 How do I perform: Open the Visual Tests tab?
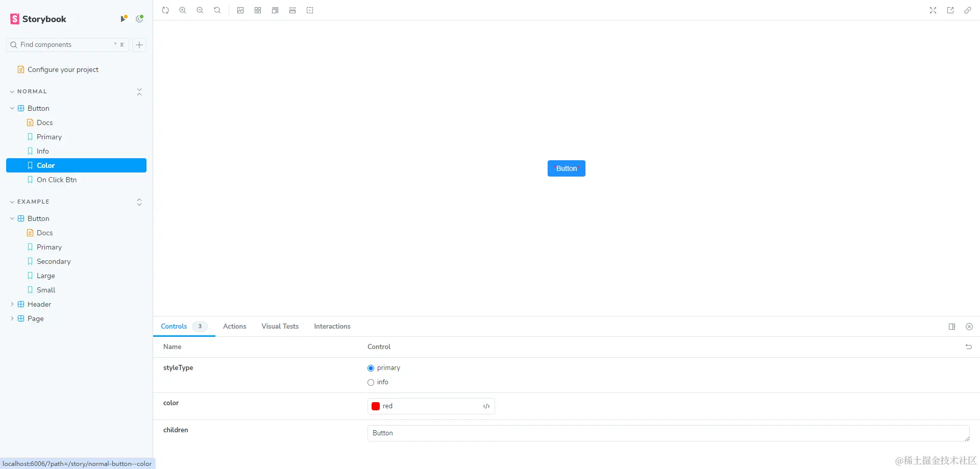click(280, 326)
